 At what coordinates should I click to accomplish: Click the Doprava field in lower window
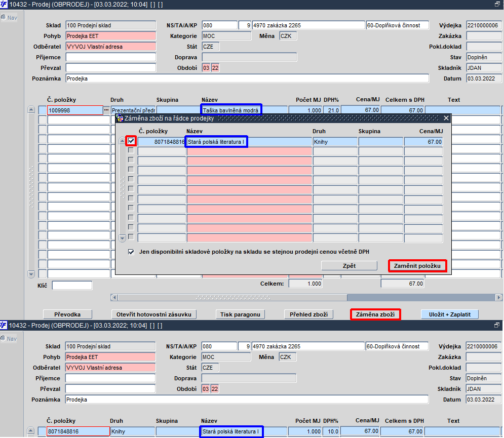(249, 378)
